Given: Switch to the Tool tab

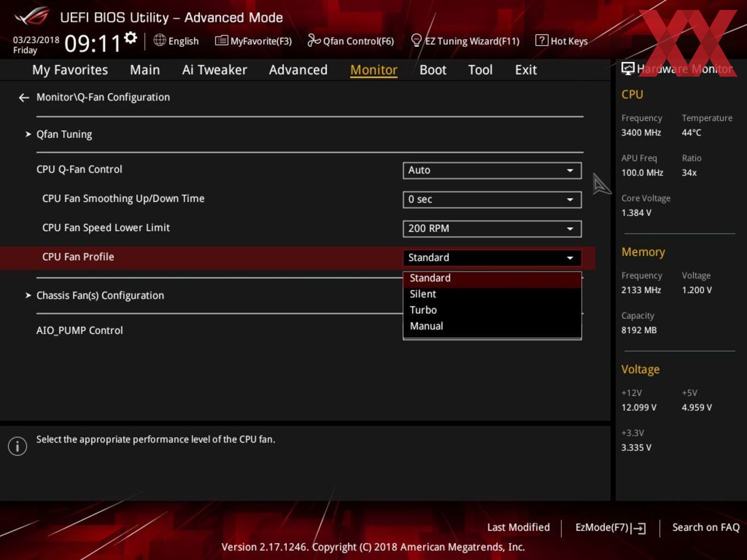Looking at the screenshot, I should click(x=480, y=70).
